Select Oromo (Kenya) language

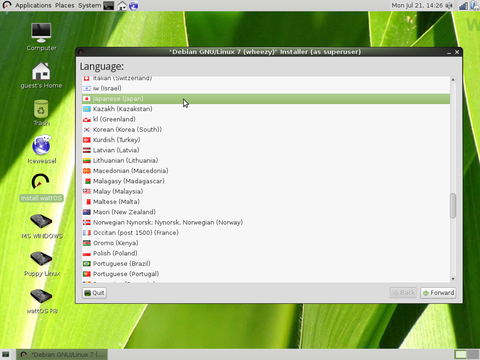point(266,243)
